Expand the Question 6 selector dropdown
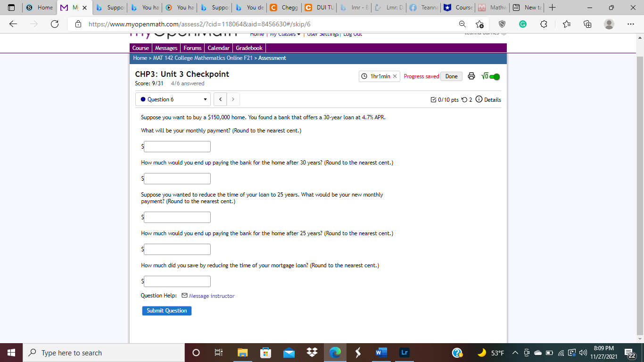The height and width of the screenshot is (362, 644). pos(173,99)
